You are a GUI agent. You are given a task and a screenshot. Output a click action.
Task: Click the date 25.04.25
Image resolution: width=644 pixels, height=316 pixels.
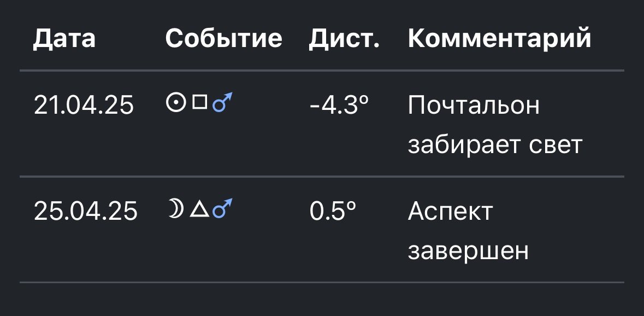tap(86, 211)
